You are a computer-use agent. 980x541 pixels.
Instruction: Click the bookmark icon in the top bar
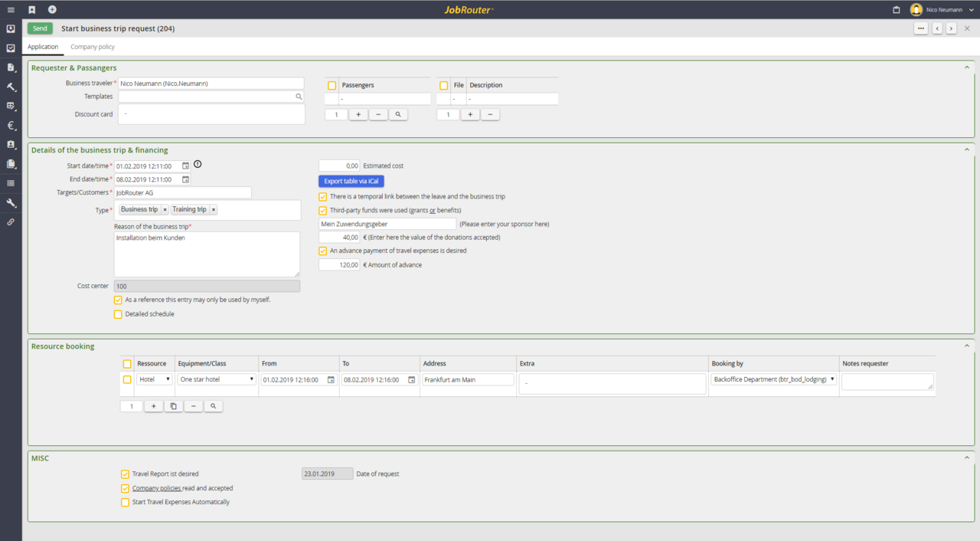32,10
